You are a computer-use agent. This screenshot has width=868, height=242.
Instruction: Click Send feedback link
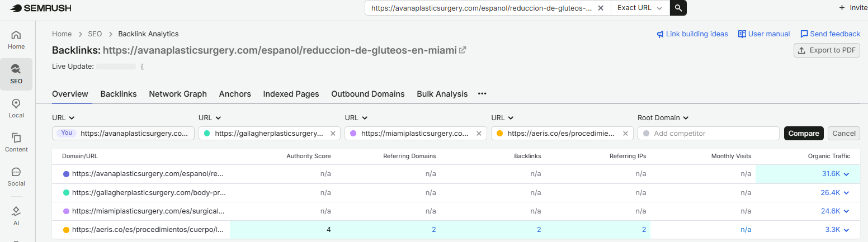[x=830, y=34]
